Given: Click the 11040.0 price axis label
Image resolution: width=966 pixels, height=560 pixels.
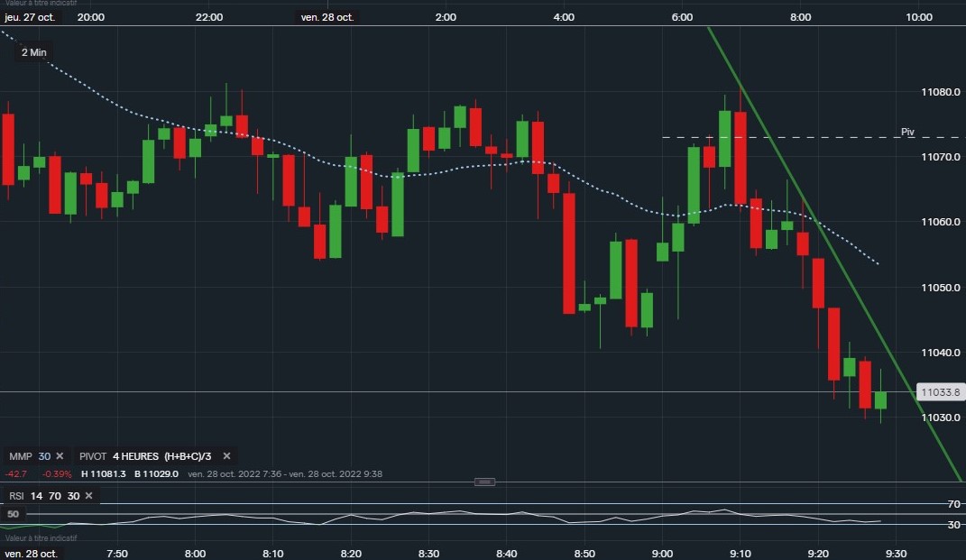Looking at the screenshot, I should coord(940,353).
